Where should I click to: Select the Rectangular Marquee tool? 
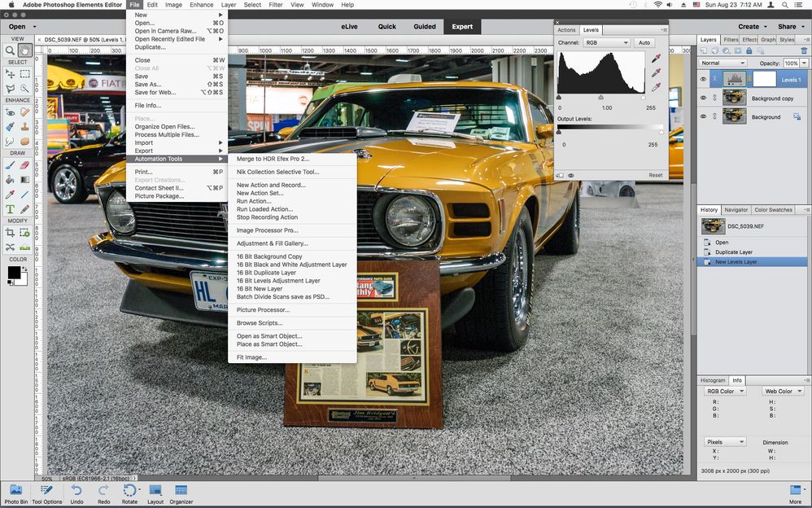click(x=25, y=74)
